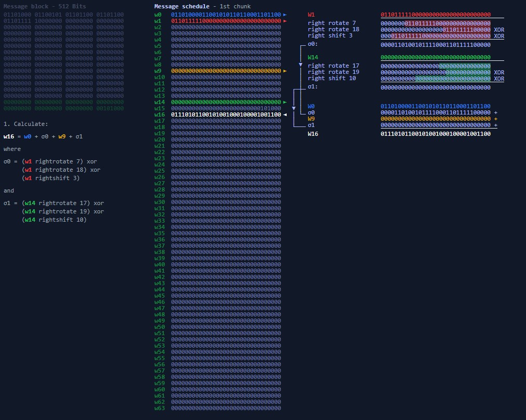Select the white w16 binary value in schedule
526x420 pixels.
[x=226, y=114]
